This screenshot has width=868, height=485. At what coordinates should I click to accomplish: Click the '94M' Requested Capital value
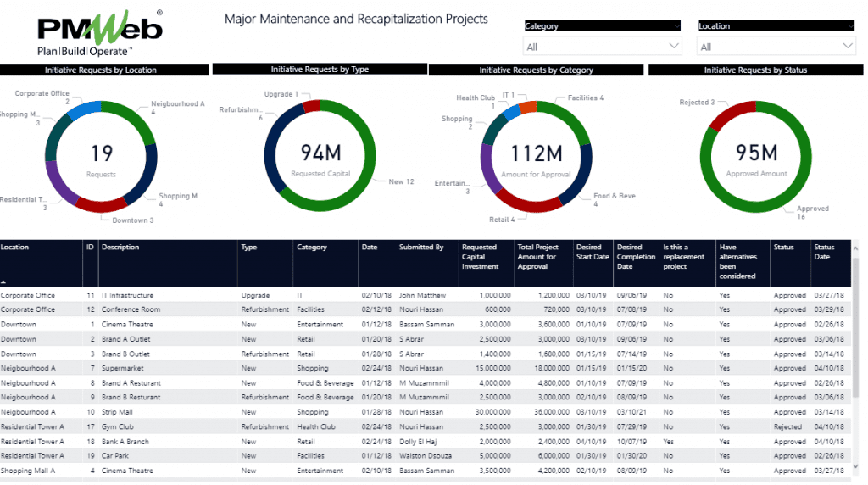click(x=320, y=153)
